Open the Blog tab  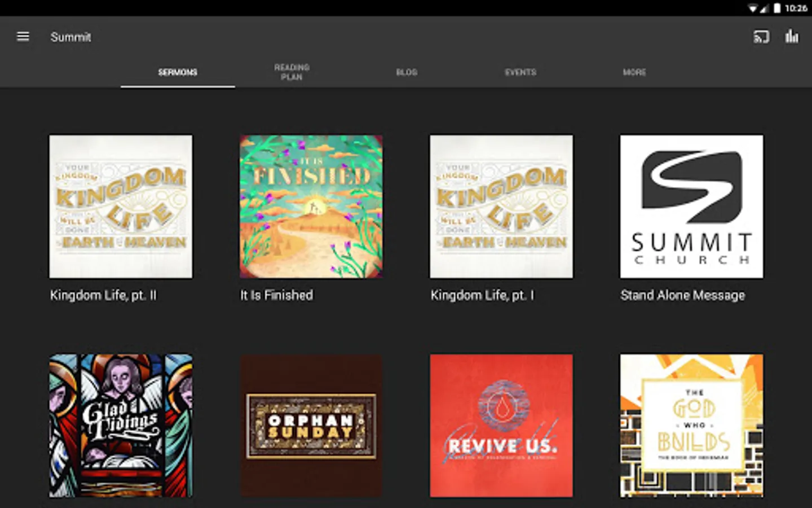click(x=407, y=72)
